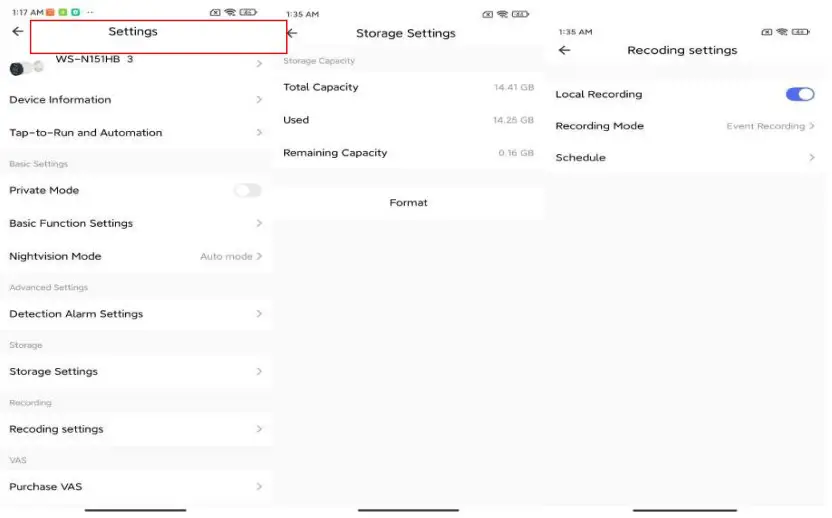This screenshot has width=832, height=518.
Task: Tap the Device Information chevron
Action: [259, 99]
